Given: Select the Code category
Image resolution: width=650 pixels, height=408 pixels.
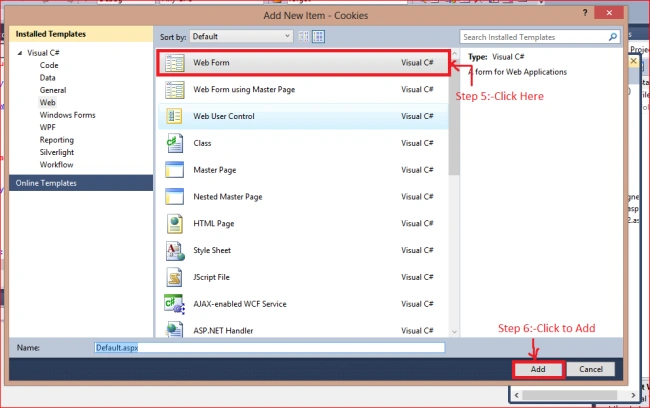Looking at the screenshot, I should click(x=49, y=65).
